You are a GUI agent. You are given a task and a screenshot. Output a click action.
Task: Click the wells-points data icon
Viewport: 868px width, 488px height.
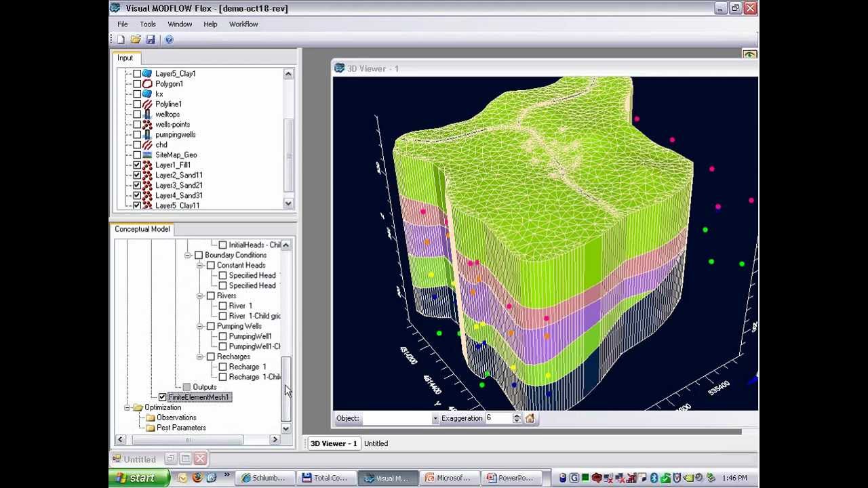(x=147, y=125)
